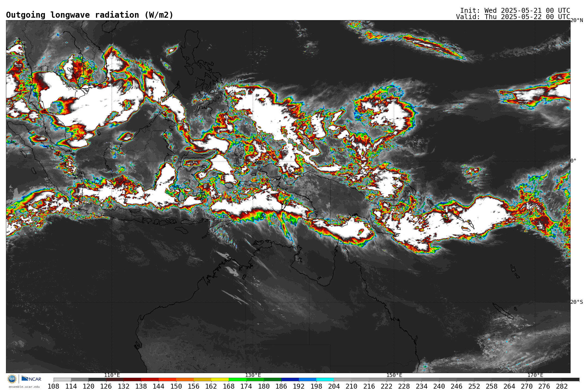The width and height of the screenshot is (588, 390).
Task: Click the 20°N latitude label
Action: (x=577, y=20)
